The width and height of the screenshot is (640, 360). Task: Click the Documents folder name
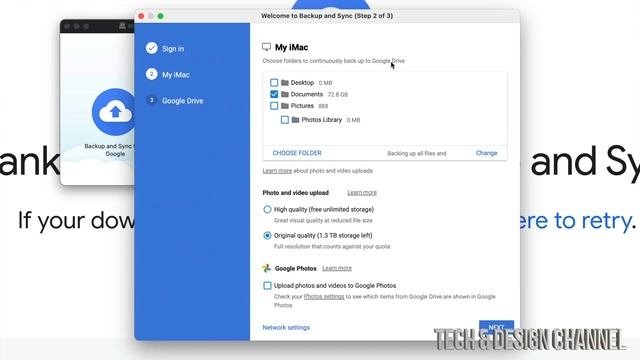pyautogui.click(x=307, y=94)
